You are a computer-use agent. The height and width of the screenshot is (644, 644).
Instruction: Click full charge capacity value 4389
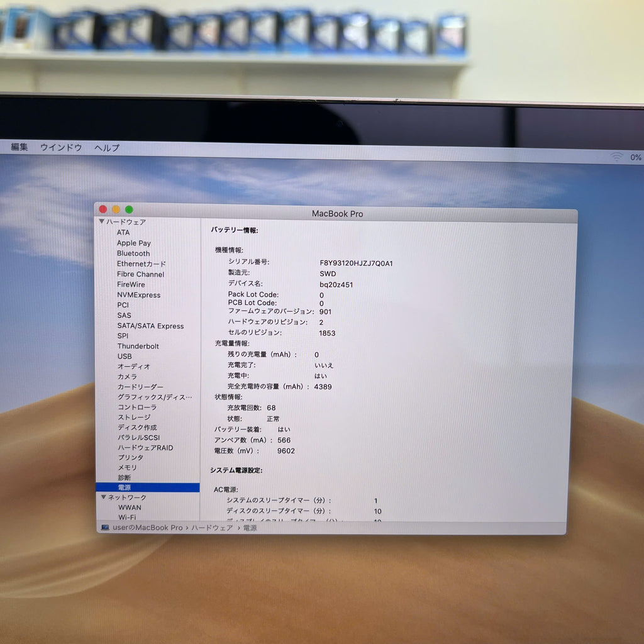click(323, 387)
